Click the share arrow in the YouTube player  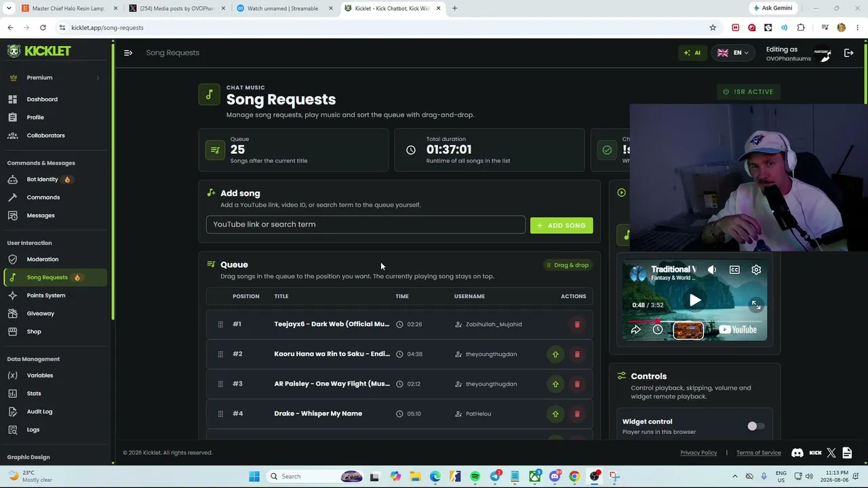pyautogui.click(x=635, y=330)
